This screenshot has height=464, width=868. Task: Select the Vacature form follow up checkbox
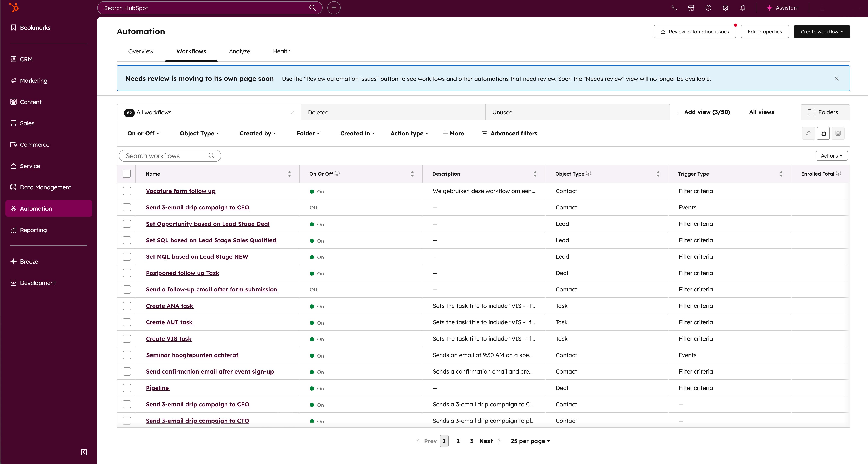pos(127,191)
